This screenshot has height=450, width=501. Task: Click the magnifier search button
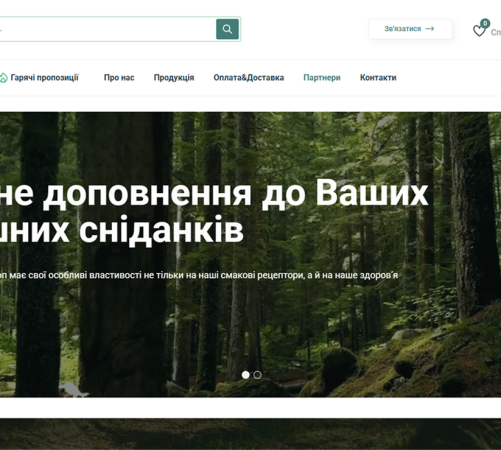(x=227, y=29)
